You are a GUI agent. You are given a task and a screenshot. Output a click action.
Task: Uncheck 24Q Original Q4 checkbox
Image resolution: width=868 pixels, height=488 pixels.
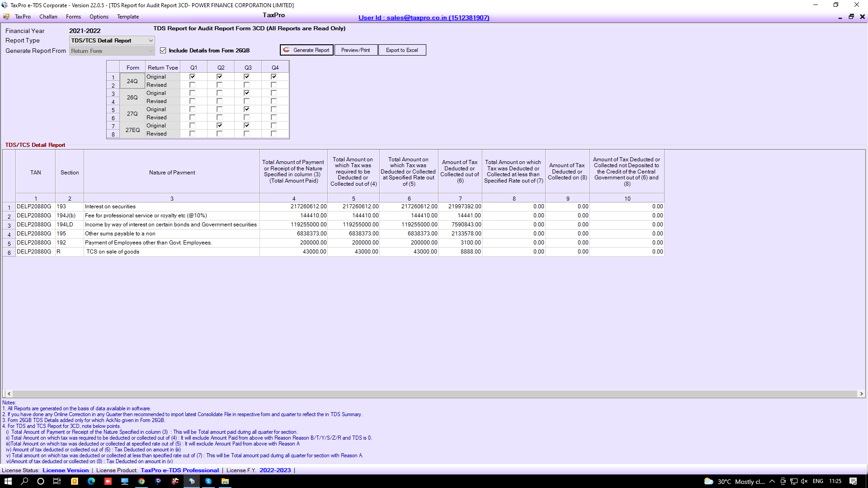(274, 77)
